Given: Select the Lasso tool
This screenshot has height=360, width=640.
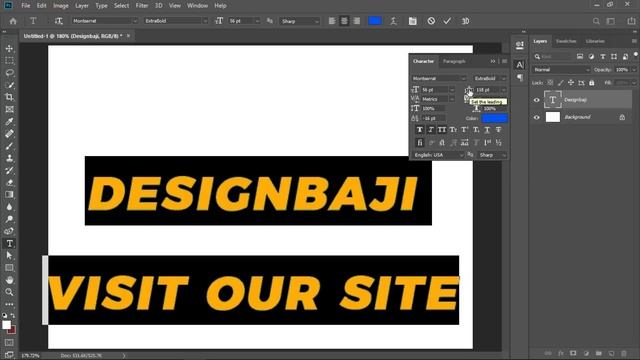Looking at the screenshot, I should click(9, 73).
